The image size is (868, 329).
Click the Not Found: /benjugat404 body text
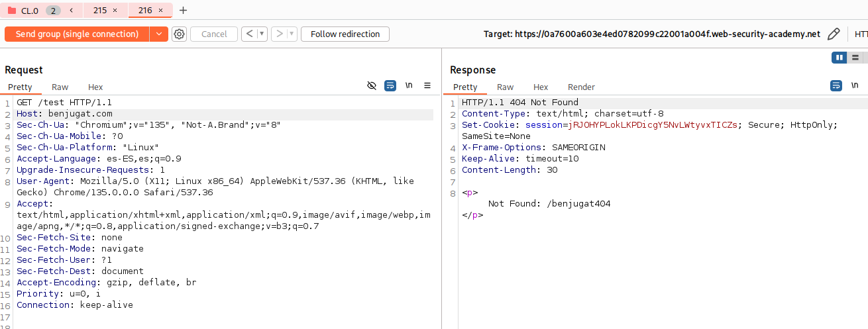pyautogui.click(x=549, y=204)
